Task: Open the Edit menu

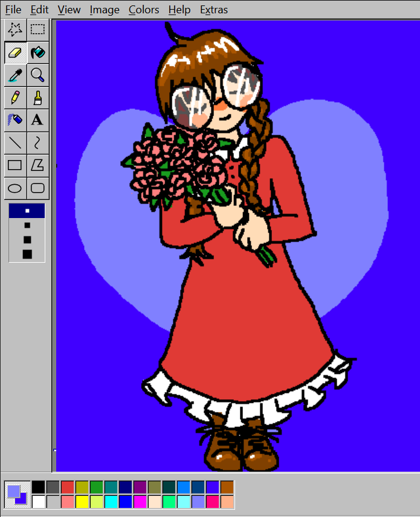Action: [x=40, y=10]
